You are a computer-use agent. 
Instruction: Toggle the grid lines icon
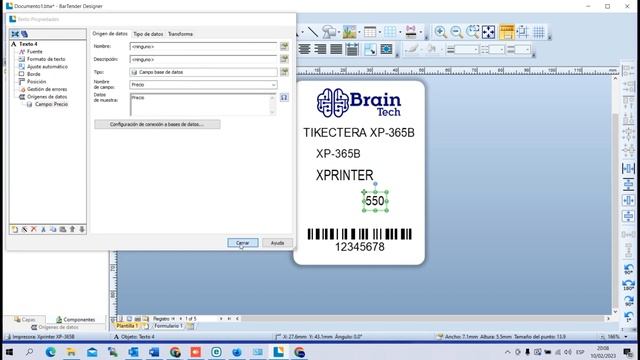pos(539,32)
